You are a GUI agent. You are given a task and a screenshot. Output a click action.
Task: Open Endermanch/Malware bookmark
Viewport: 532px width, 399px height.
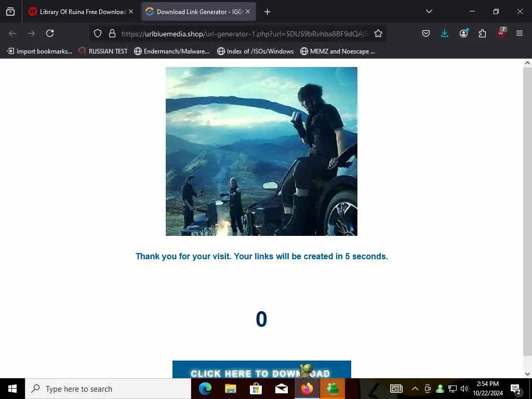coord(171,51)
